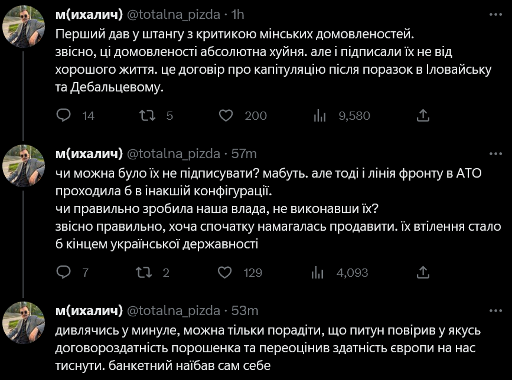512x380 pixels.
Task: Open more options menu on the 57m tweet
Action: (496, 154)
